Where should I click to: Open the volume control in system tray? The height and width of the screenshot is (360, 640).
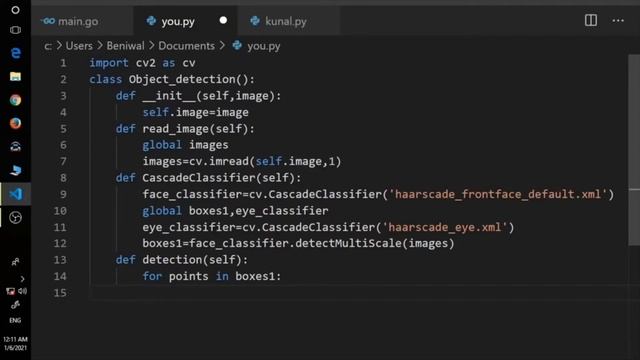(22, 291)
